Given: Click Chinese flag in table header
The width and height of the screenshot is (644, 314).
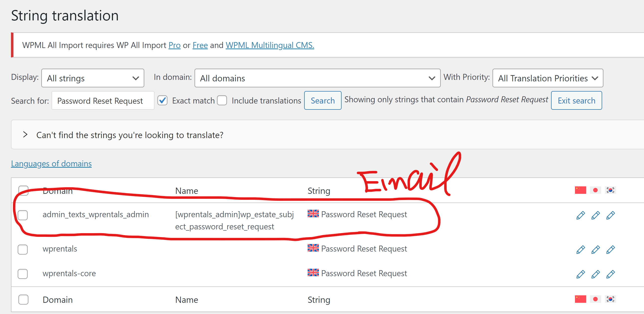Looking at the screenshot, I should pyautogui.click(x=580, y=190).
